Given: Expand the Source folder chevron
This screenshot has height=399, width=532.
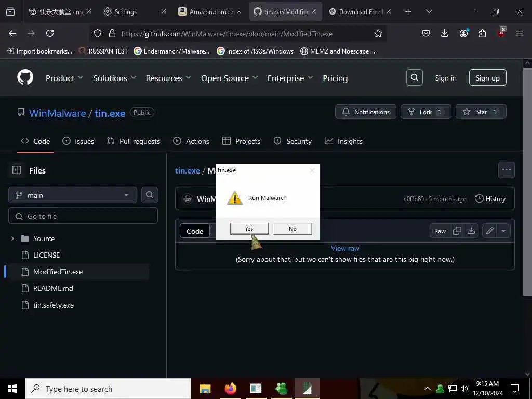Looking at the screenshot, I should click(12, 238).
